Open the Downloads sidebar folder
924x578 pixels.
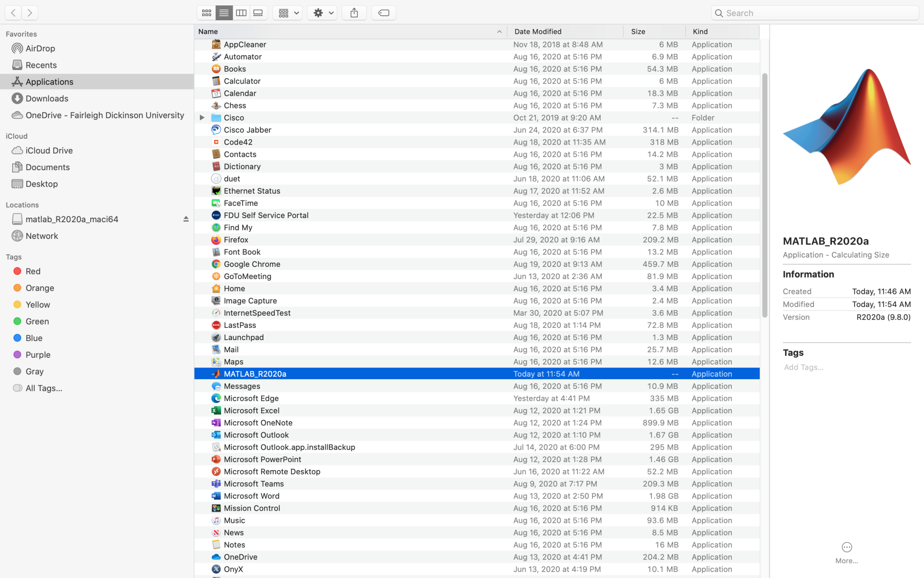tap(97, 98)
